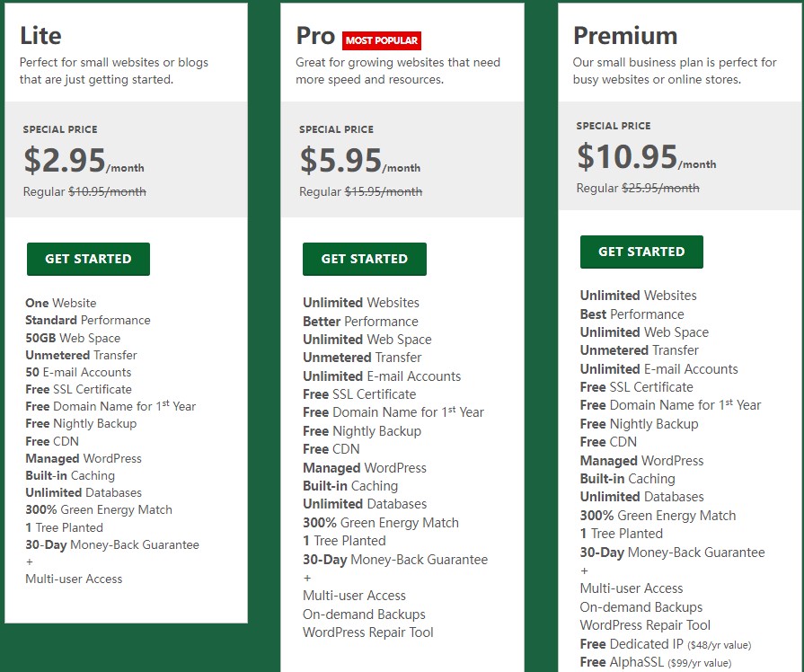Click Get Started under the Lite plan

point(88,259)
